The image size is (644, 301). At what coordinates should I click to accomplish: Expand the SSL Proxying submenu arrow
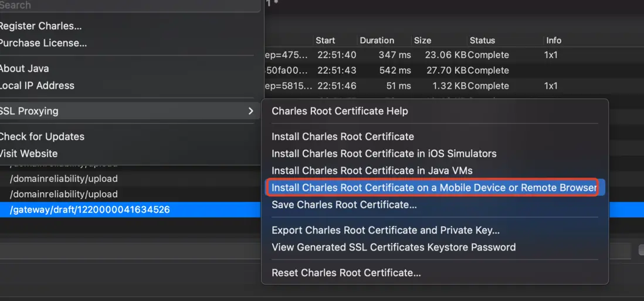(x=251, y=111)
